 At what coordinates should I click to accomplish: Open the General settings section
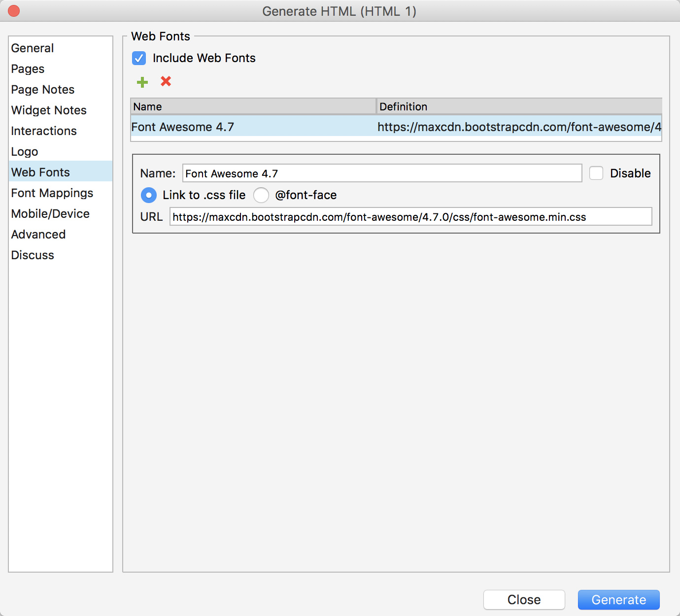pos(33,48)
